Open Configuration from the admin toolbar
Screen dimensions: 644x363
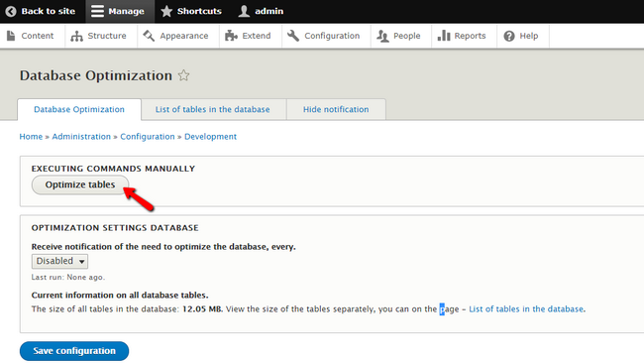[x=326, y=36]
